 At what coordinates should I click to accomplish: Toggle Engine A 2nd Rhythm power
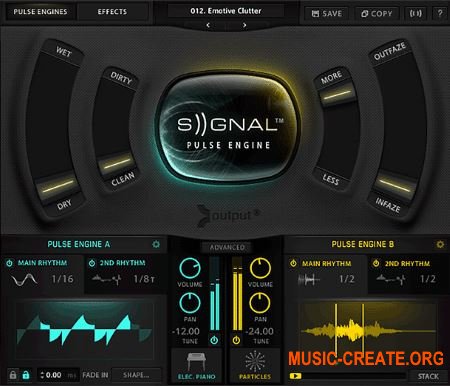92,263
